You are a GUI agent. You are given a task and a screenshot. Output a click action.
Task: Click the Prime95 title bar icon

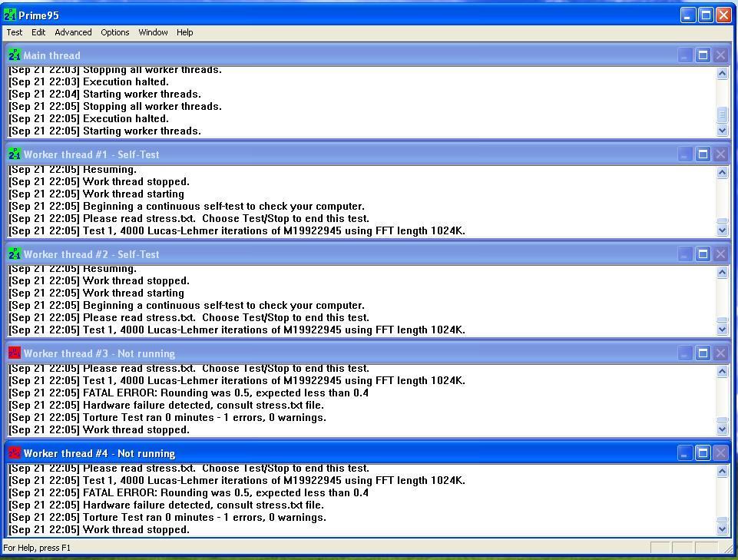pyautogui.click(x=9, y=15)
